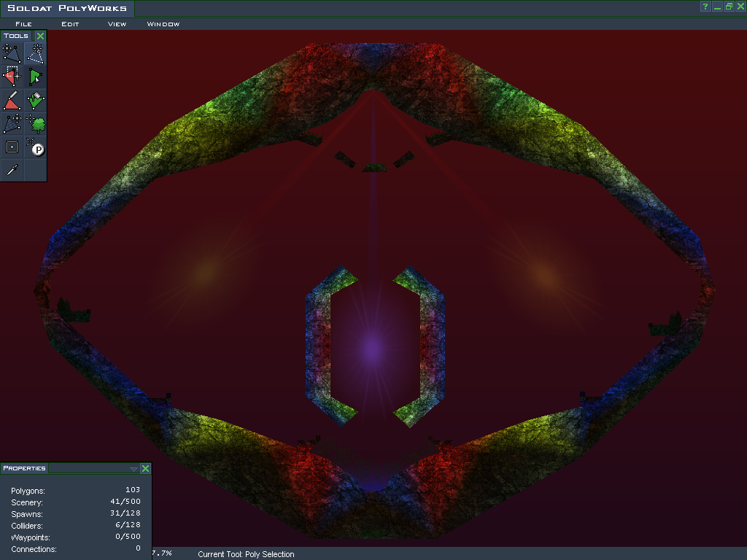747x560 pixels.
Task: Select the Vertex Color paint tool
Action: (x=12, y=100)
